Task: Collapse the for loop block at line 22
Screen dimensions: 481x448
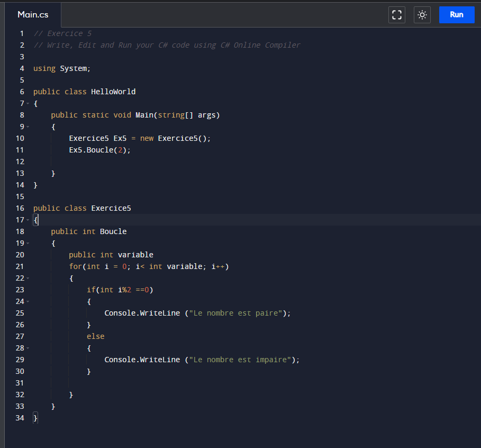Action: 28,278
